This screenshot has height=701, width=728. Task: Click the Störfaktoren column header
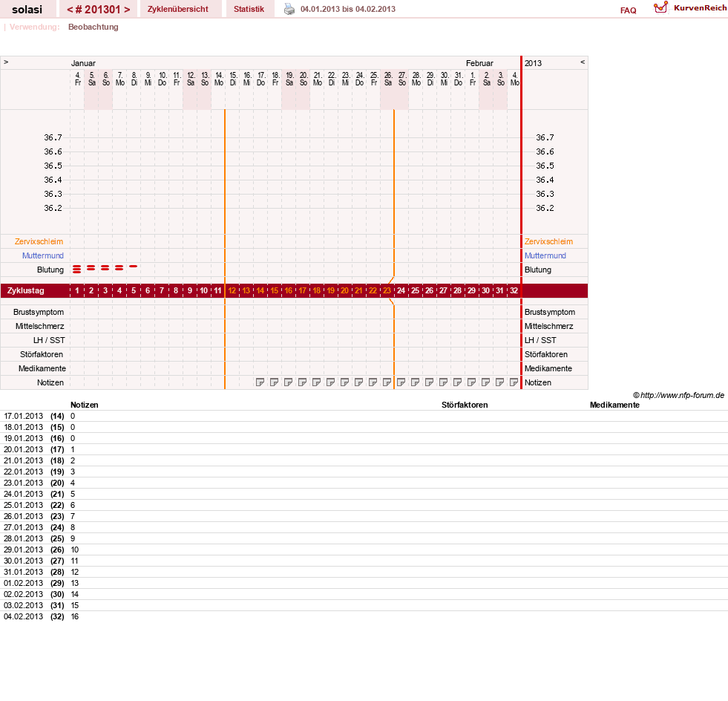coord(465,405)
